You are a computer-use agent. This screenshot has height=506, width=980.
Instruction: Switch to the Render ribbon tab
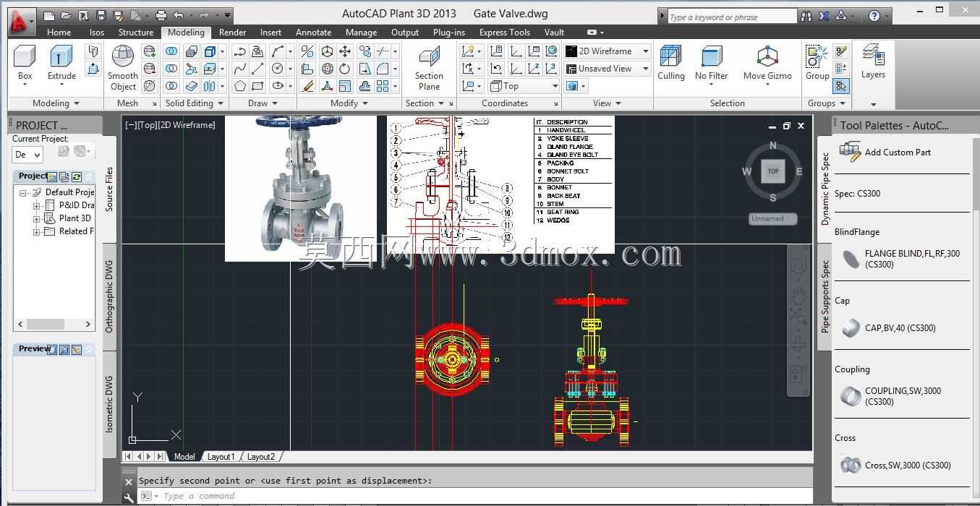[232, 32]
